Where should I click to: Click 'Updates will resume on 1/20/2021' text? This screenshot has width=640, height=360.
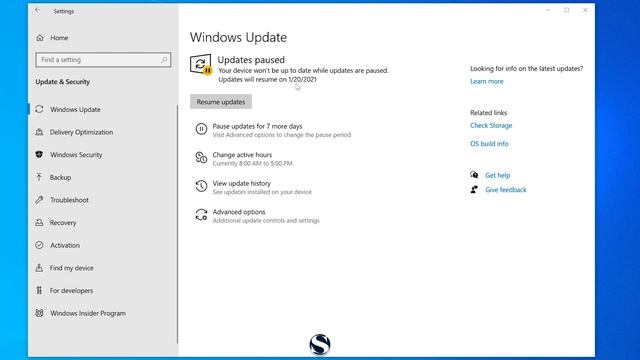point(267,79)
